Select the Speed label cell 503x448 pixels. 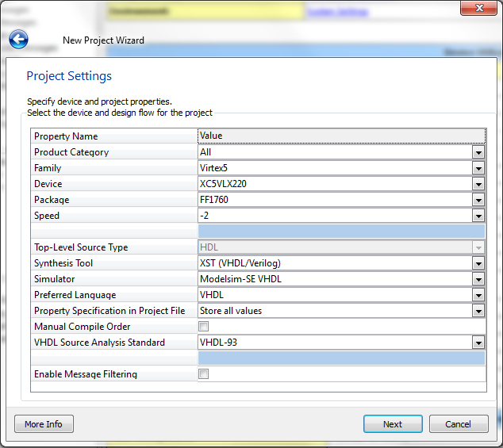coord(114,216)
